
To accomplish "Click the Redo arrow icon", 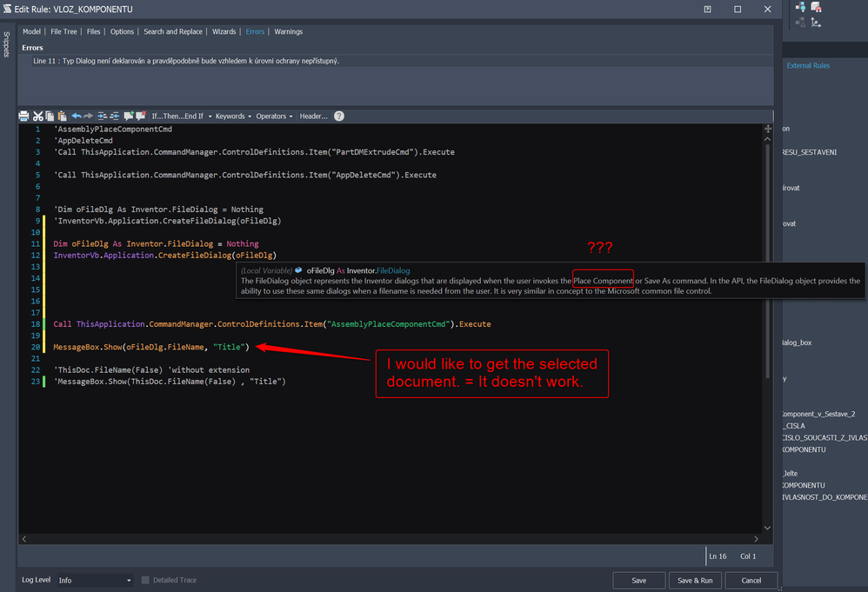I will [88, 116].
